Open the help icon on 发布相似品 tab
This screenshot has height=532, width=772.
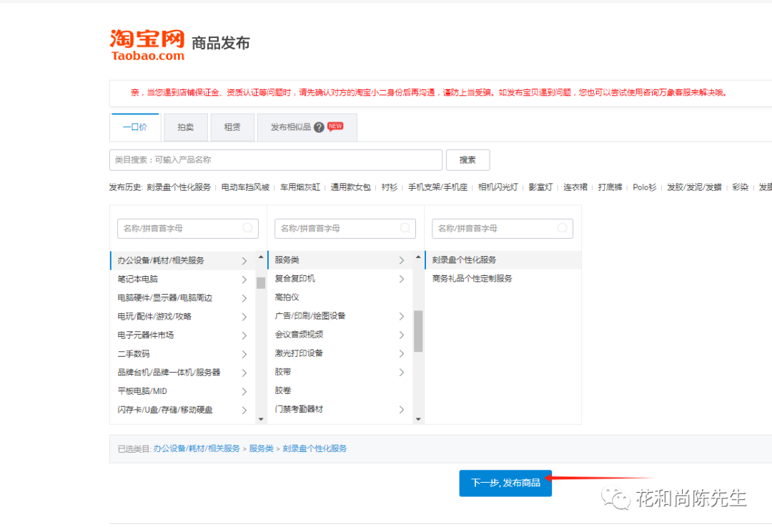pos(317,127)
